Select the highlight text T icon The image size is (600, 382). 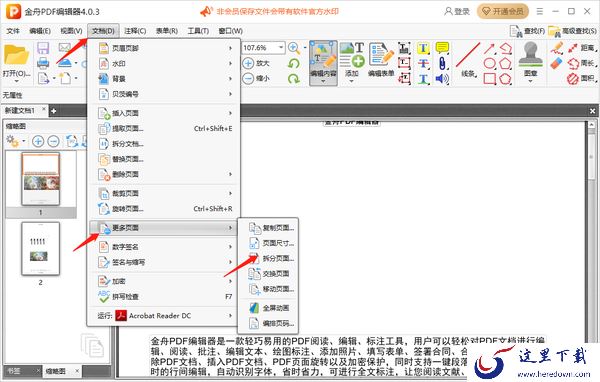click(x=423, y=48)
